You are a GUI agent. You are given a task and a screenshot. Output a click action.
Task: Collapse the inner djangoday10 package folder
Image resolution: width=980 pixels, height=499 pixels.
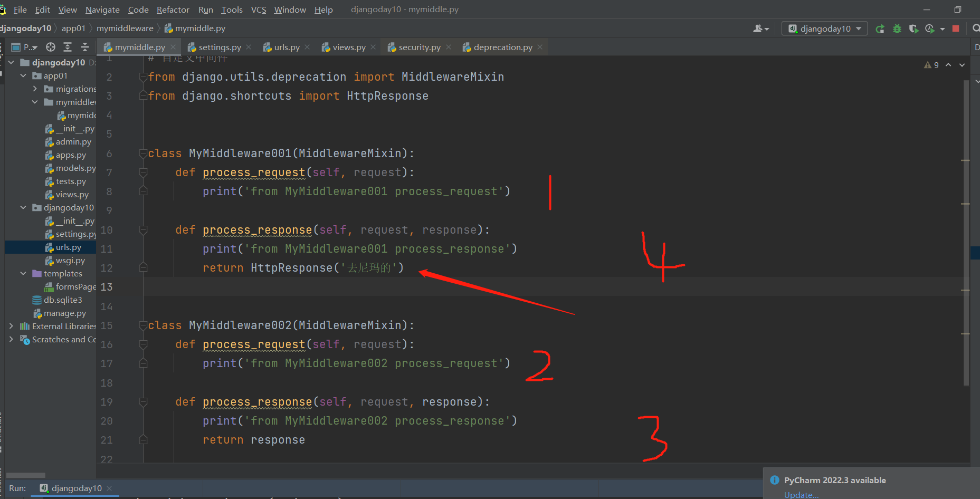click(x=23, y=207)
